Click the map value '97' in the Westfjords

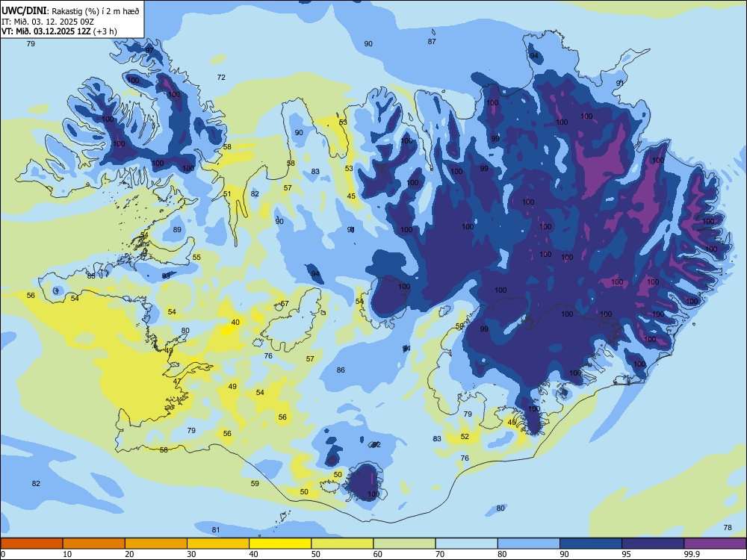pyautogui.click(x=149, y=51)
